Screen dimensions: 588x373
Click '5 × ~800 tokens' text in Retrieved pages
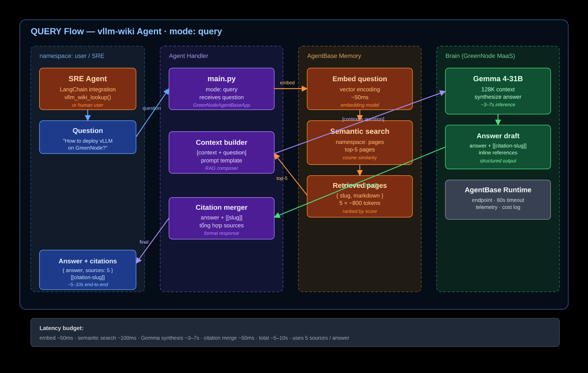360,203
